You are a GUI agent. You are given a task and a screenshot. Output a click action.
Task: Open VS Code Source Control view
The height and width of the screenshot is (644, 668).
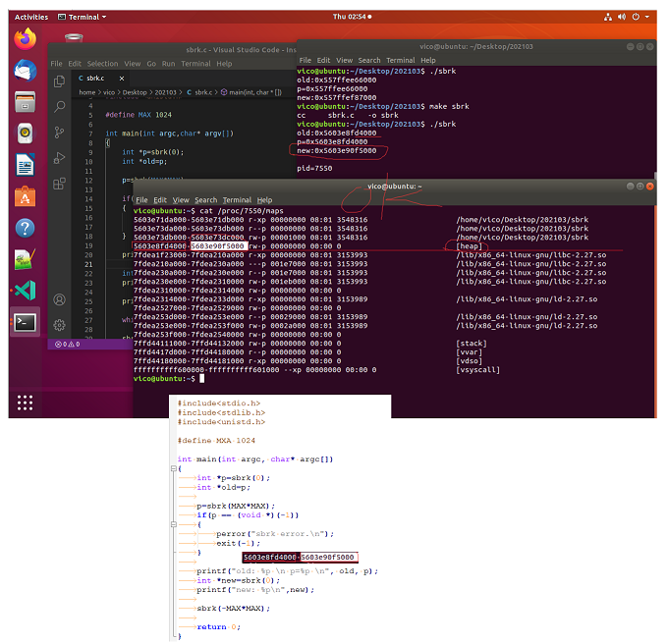click(60, 133)
